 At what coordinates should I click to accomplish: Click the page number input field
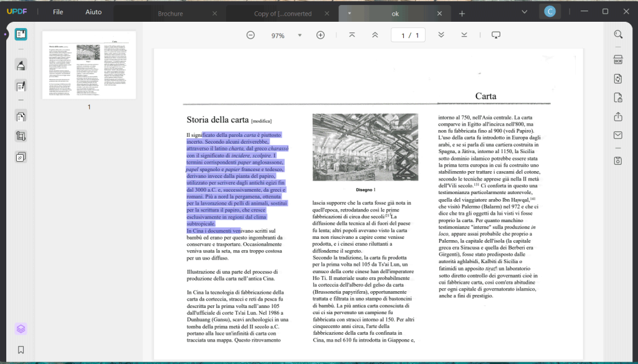[408, 35]
